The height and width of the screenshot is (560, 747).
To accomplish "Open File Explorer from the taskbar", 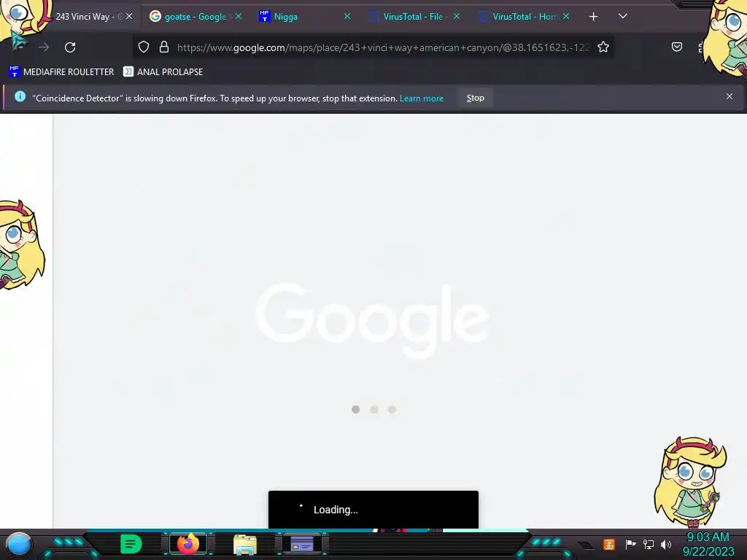I will click(245, 544).
